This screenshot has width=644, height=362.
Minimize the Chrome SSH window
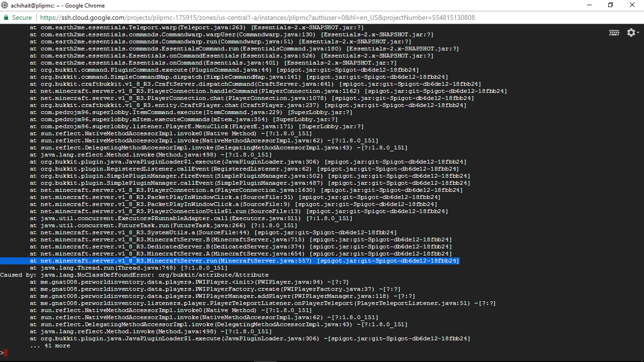pyautogui.click(x=589, y=5)
